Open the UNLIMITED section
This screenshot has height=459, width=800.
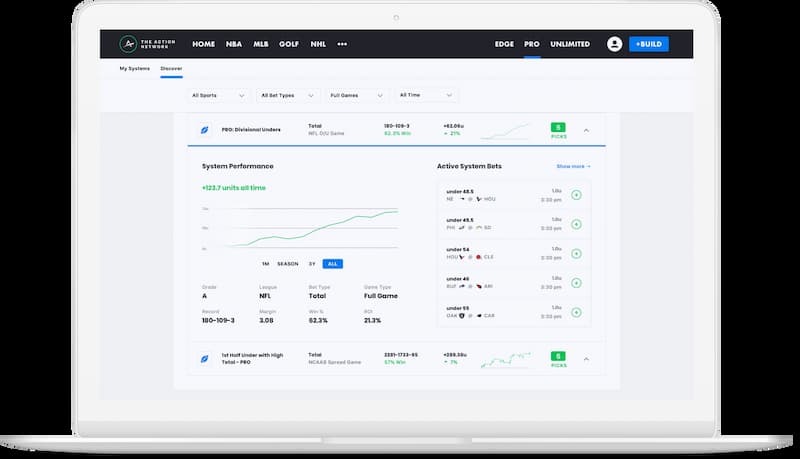pyautogui.click(x=570, y=44)
